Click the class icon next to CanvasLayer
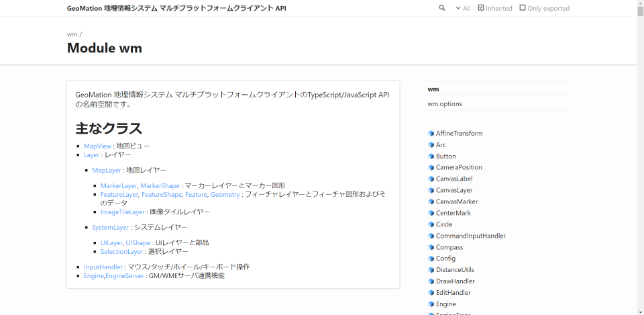Viewport: 644px width, 315px height. [x=431, y=191]
